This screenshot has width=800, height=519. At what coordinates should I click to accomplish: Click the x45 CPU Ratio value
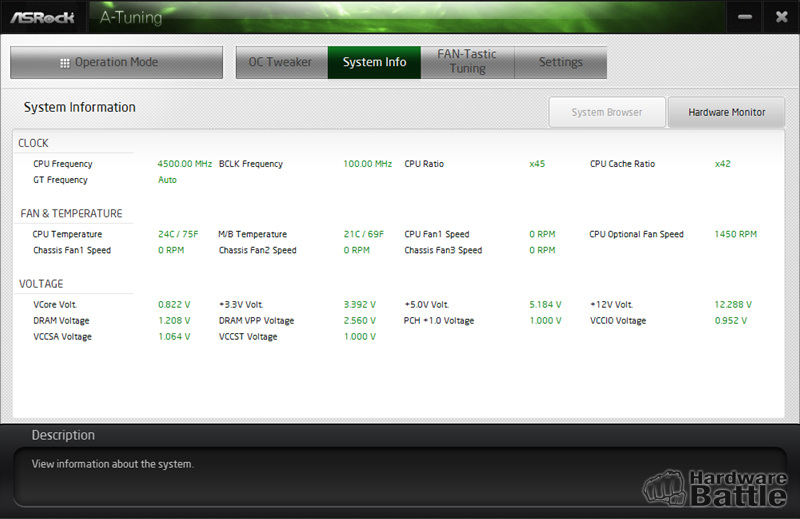point(537,164)
